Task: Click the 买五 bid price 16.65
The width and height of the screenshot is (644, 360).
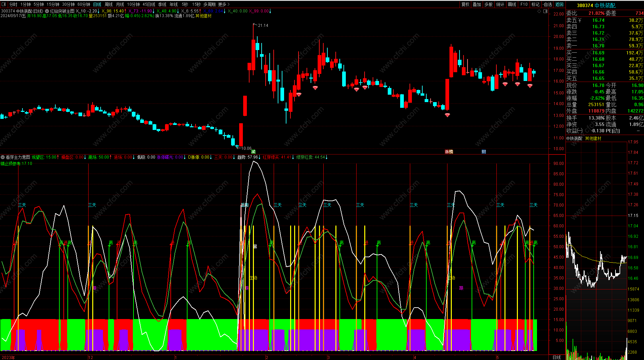Action: (598, 78)
